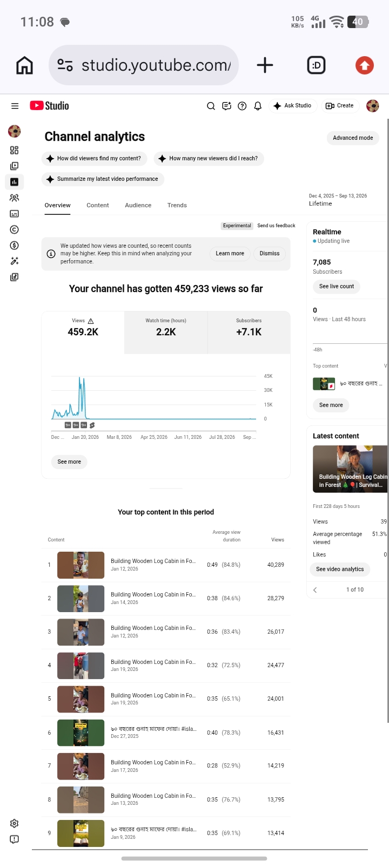The width and height of the screenshot is (389, 868).
Task: Click 'How did viewers find my content?' chip
Action: (94, 159)
